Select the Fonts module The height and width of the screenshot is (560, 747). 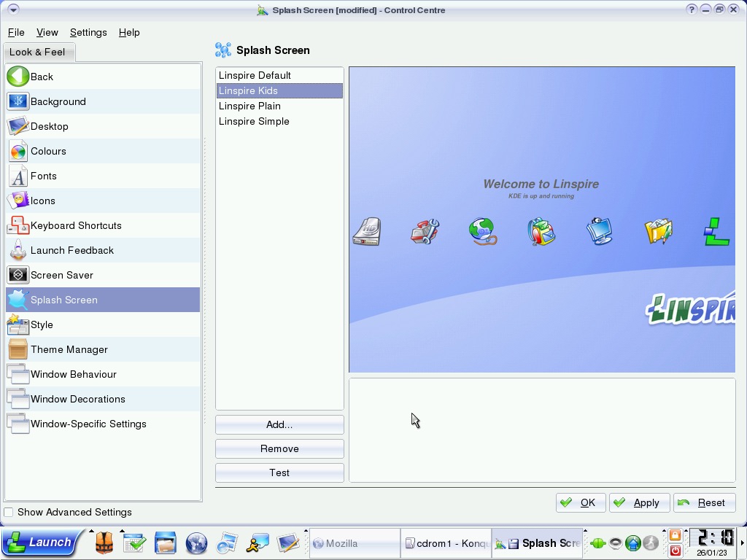[x=43, y=176]
